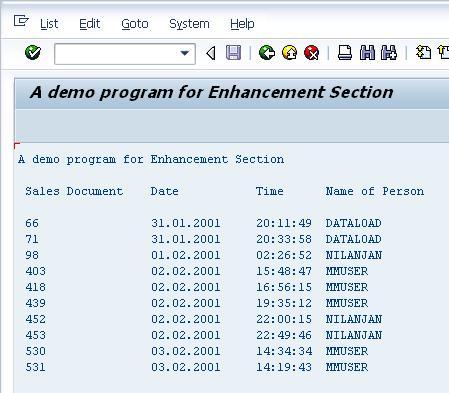
Task: Click the time value 14:34:34
Action: [x=284, y=351]
